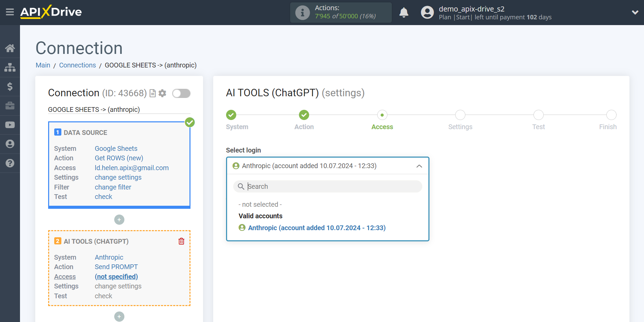Viewport: 644px width, 322px height.
Task: Choose Anthropic account under Valid accounts
Action: 317,228
